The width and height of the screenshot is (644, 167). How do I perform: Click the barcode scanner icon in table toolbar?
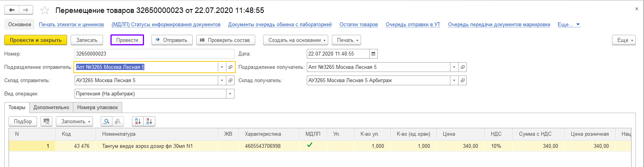(46, 121)
